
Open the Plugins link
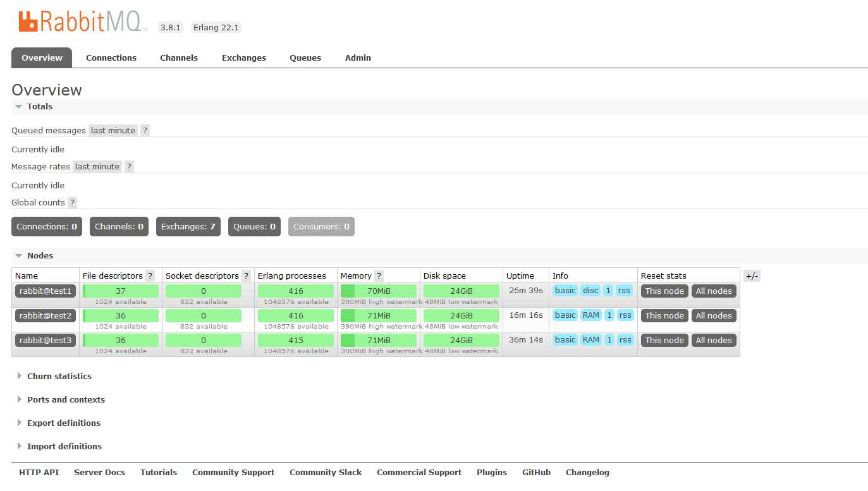coord(492,473)
